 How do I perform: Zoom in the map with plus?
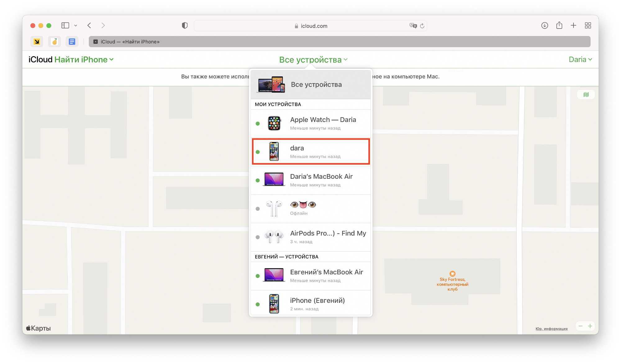[x=590, y=326]
